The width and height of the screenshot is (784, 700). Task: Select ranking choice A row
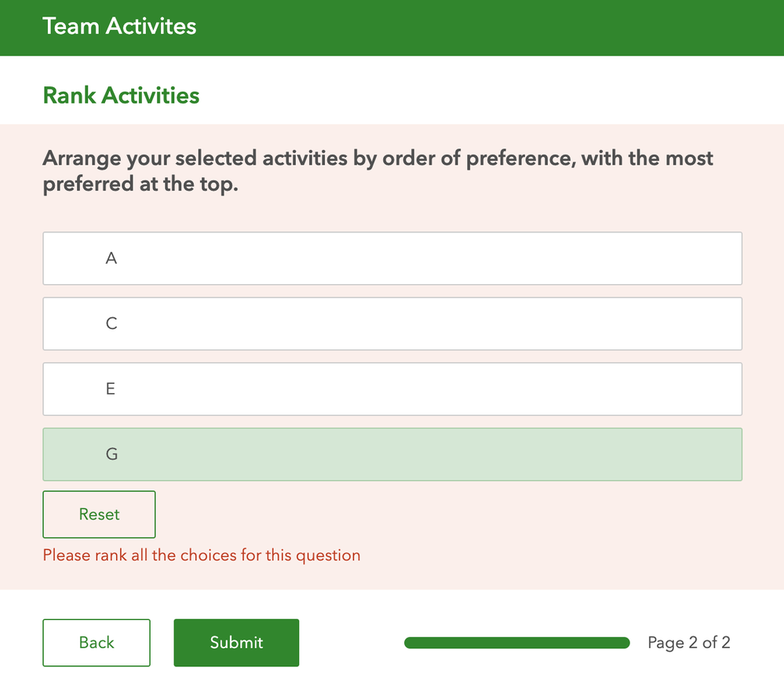[x=392, y=258]
